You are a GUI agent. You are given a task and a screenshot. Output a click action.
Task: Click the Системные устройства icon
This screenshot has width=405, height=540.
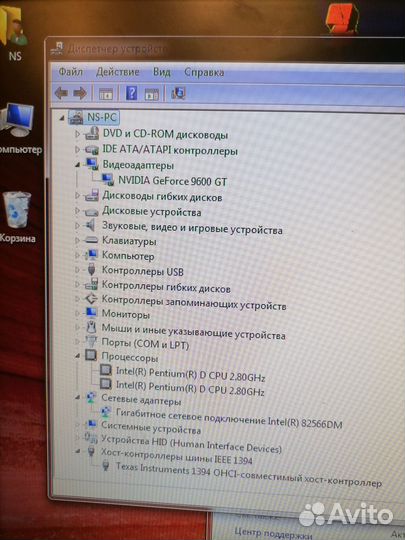click(x=91, y=425)
